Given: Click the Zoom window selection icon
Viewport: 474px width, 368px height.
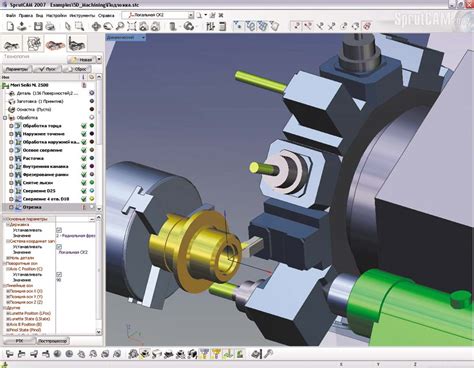Looking at the screenshot, I should [79, 26].
